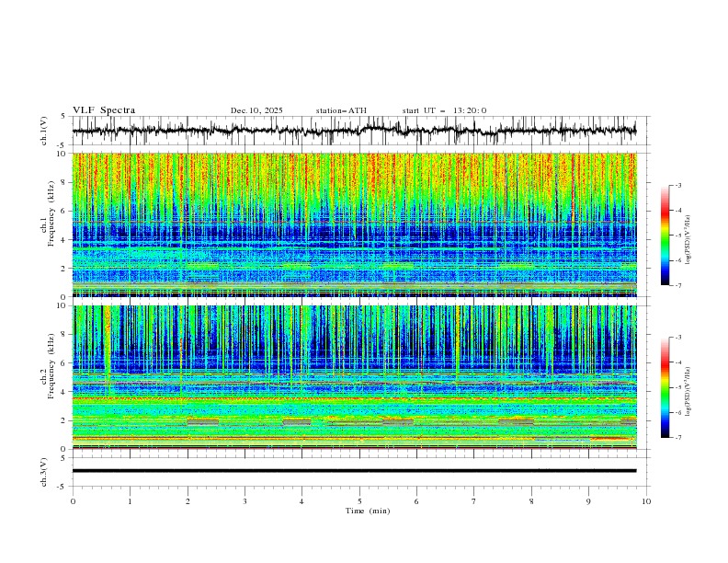Click the ch.2 "Frequency (kHz)" axis label
Viewport: 728px width, 563px height.
51,365
